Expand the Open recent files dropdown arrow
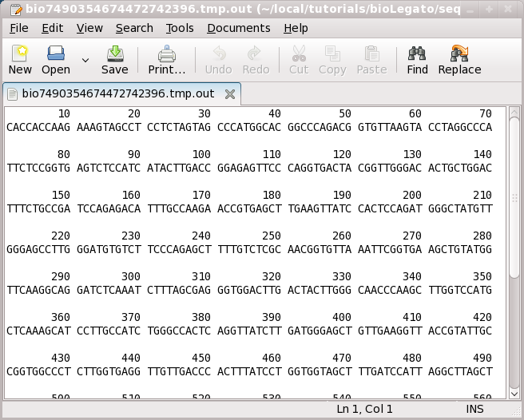The width and height of the screenshot is (524, 420). [x=85, y=60]
